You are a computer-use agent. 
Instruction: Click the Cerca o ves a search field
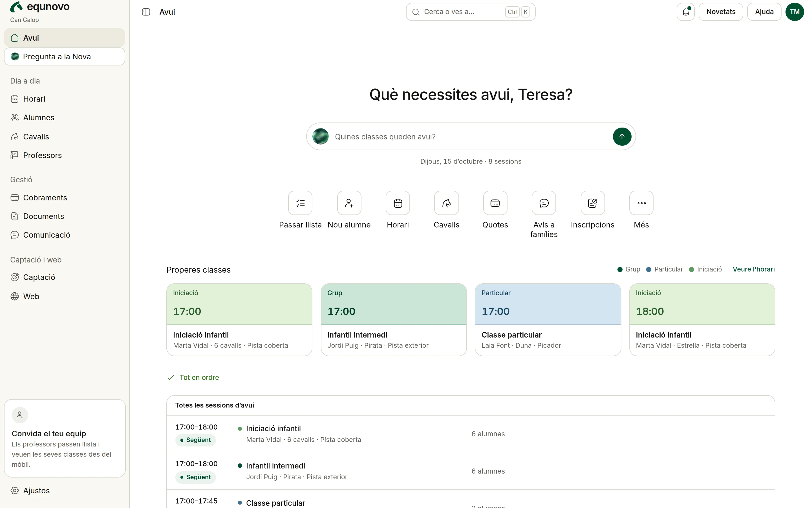click(x=470, y=12)
